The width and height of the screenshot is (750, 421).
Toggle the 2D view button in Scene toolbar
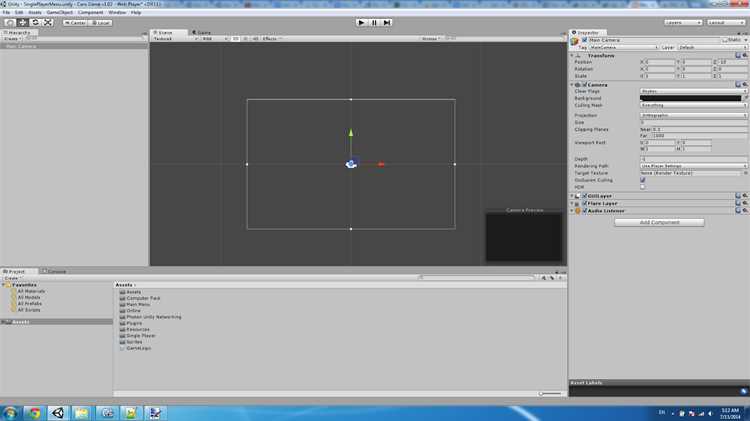(236, 39)
